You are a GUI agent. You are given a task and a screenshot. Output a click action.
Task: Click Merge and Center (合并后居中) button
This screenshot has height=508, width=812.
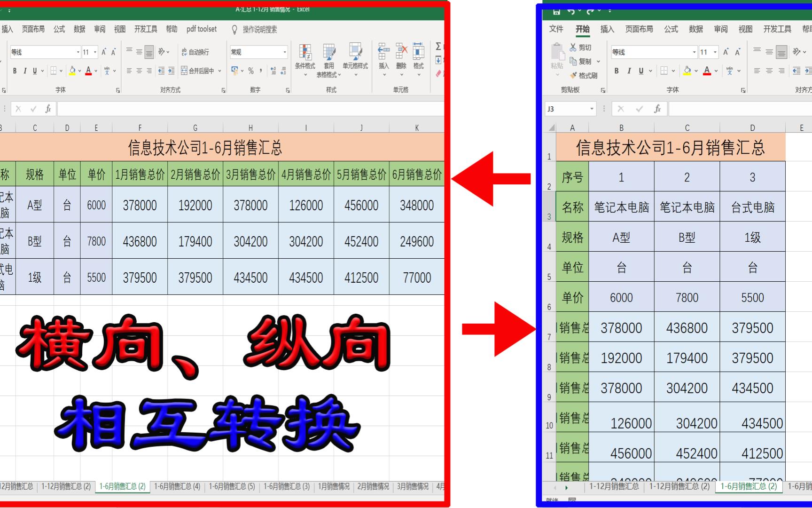(201, 71)
